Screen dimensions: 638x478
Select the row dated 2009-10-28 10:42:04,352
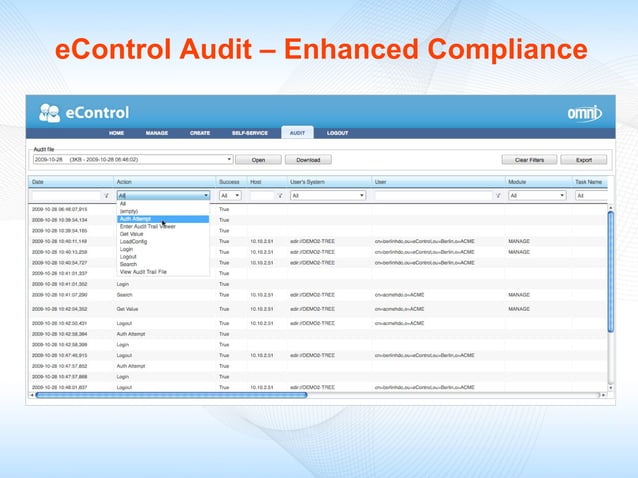pos(318,309)
